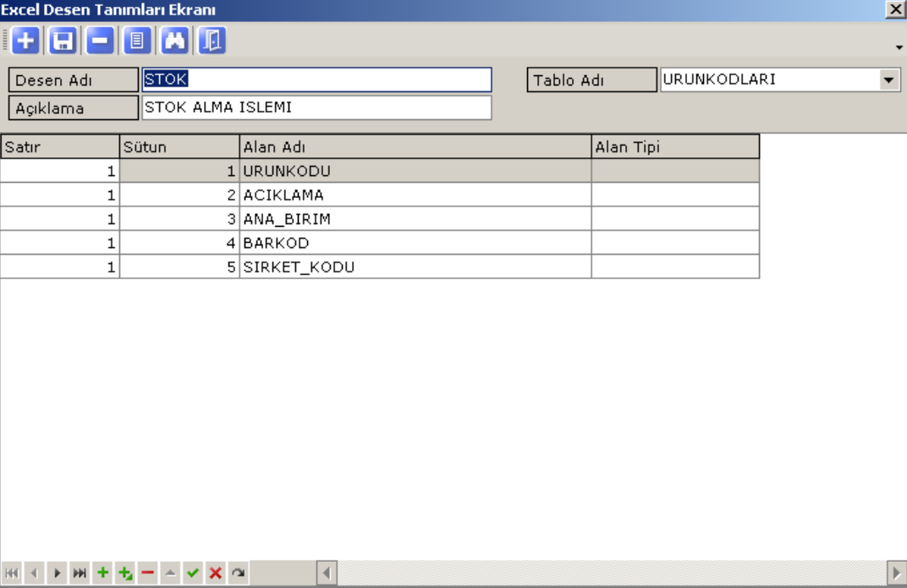
Task: Click the Edit row triangle navigator icon
Action: (x=170, y=573)
